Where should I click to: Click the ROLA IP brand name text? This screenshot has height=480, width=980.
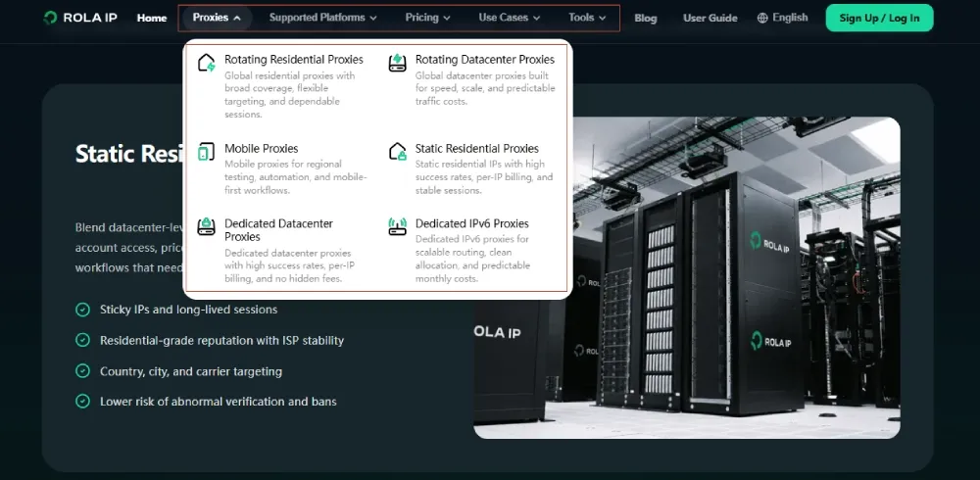click(x=90, y=18)
